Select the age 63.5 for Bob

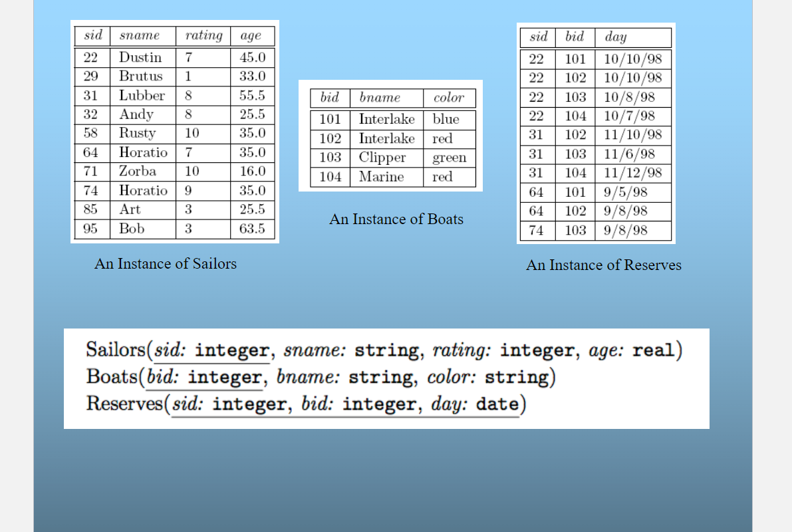252,228
